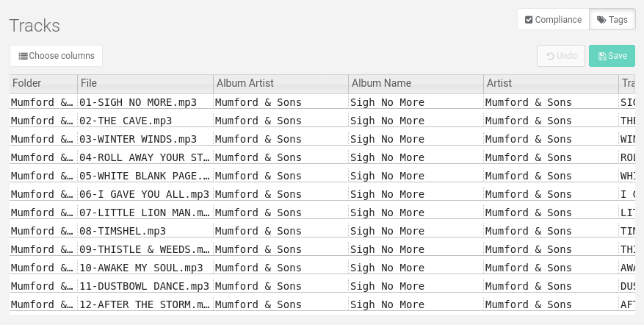Edit Album Name in 10-AWAKE MY SOUL row
This screenshot has height=325, width=644.
pos(416,268)
